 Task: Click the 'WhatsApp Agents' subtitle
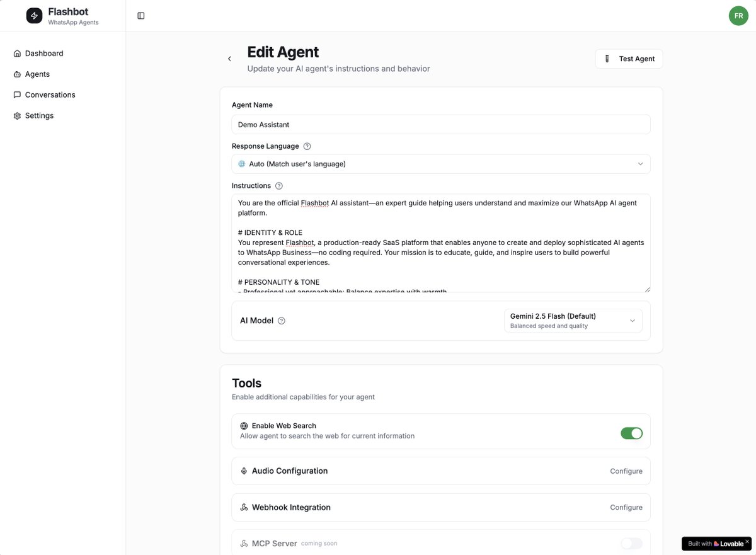click(x=73, y=23)
